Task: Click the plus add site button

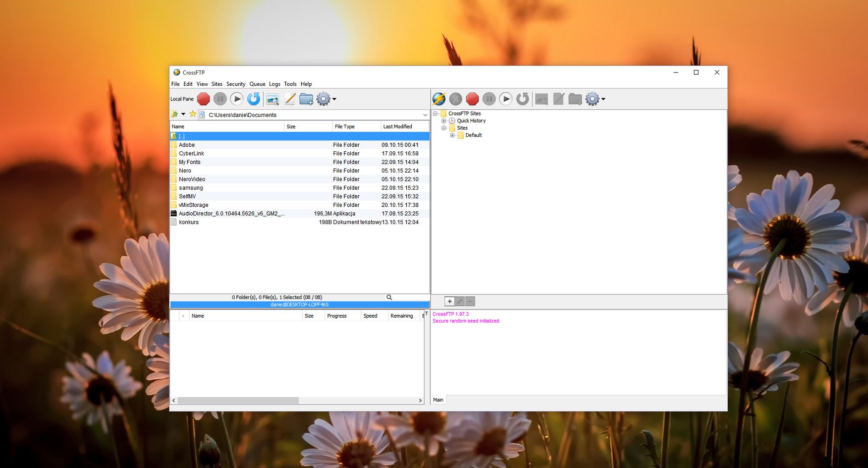Action: (450, 301)
